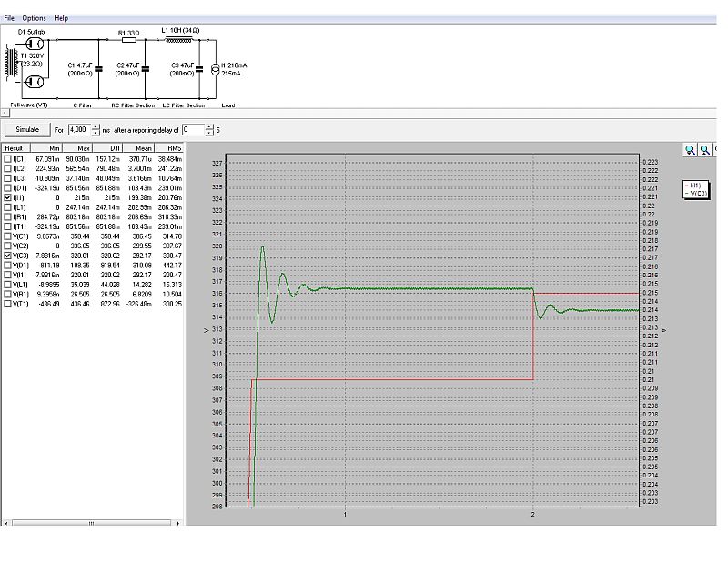
Task: Increase simulation time with up stepper
Action: click(x=96, y=126)
